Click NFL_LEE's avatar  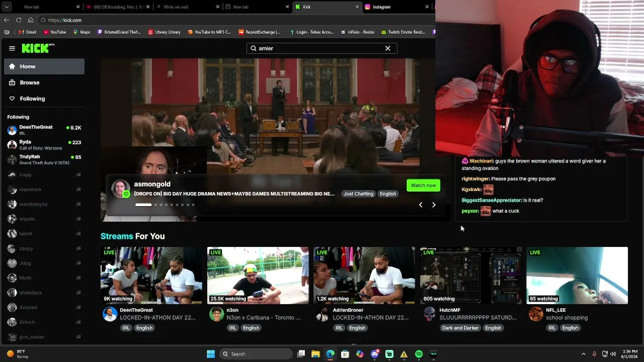tap(536, 314)
